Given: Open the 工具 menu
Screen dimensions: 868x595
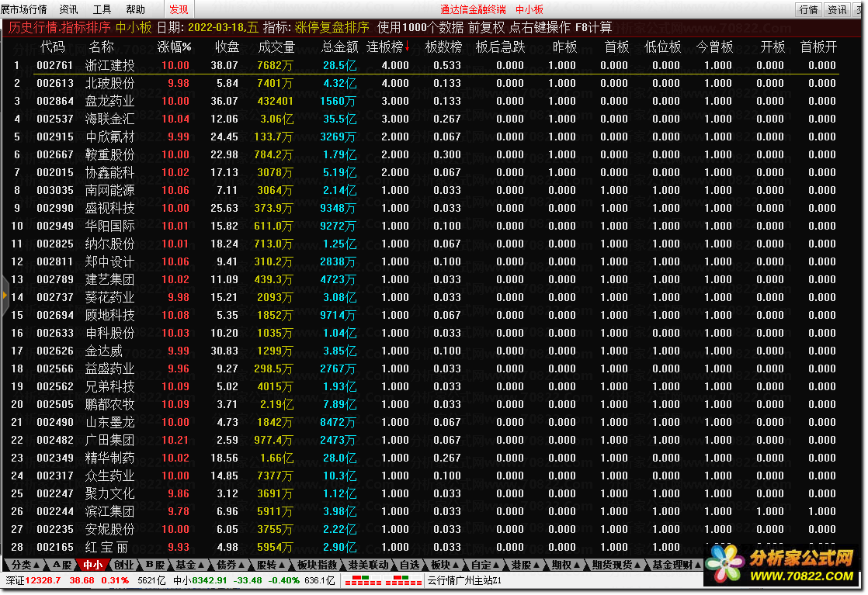Looking at the screenshot, I should click(102, 9).
